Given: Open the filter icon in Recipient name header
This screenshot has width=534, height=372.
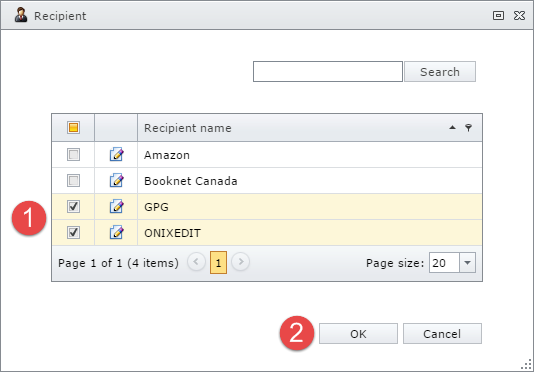Looking at the screenshot, I should coord(469,128).
